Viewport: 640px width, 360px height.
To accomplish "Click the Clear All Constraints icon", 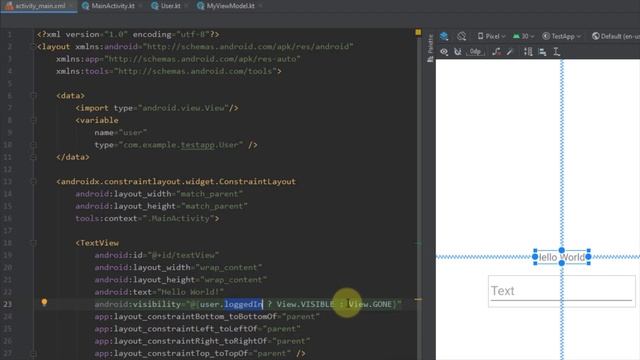I will 496,52.
